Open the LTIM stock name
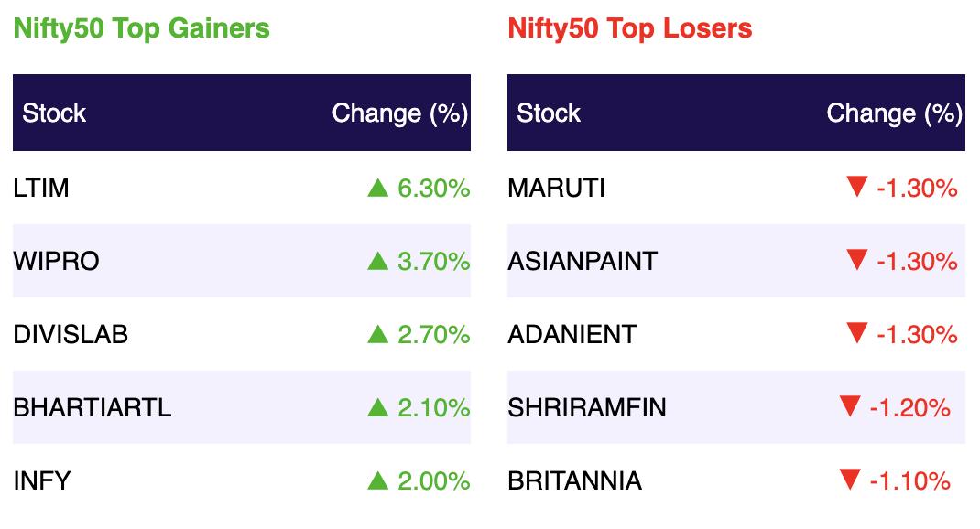 pos(41,188)
